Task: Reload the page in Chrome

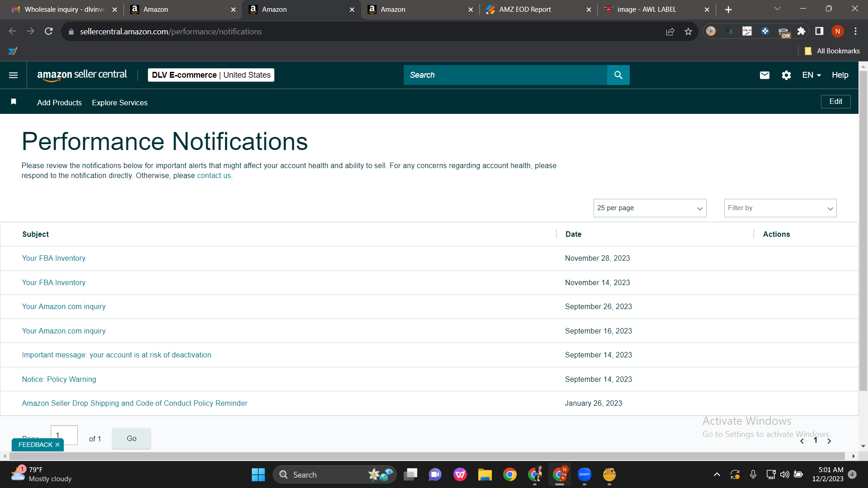Action: (49, 31)
